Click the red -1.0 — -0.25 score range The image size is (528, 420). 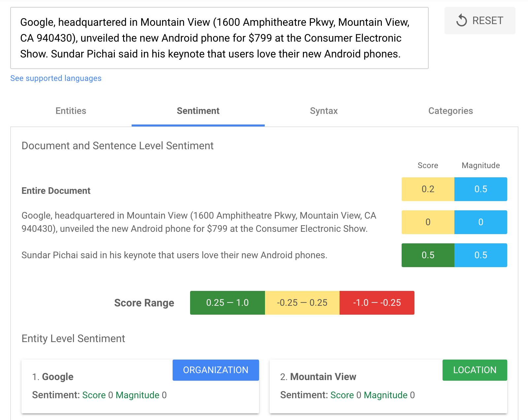click(377, 303)
